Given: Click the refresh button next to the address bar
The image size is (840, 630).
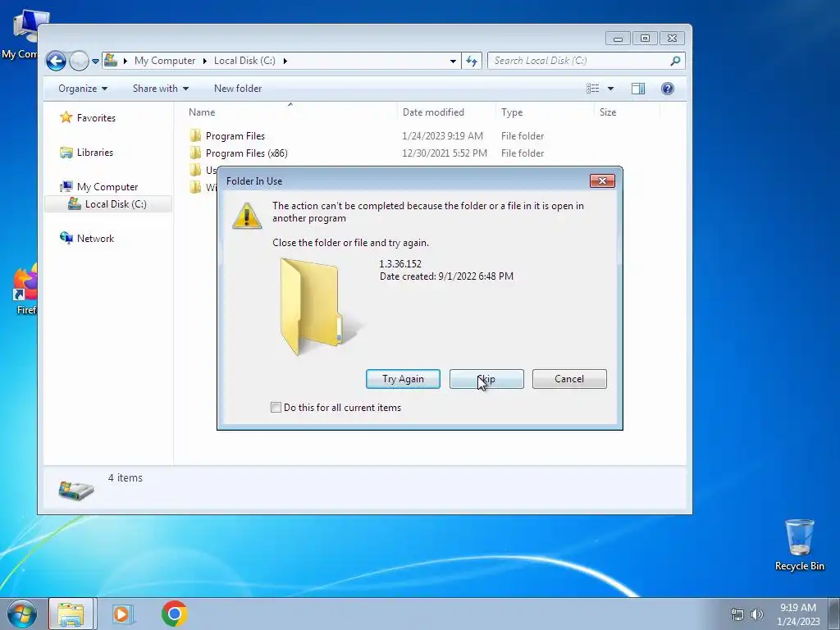Looking at the screenshot, I should (472, 61).
